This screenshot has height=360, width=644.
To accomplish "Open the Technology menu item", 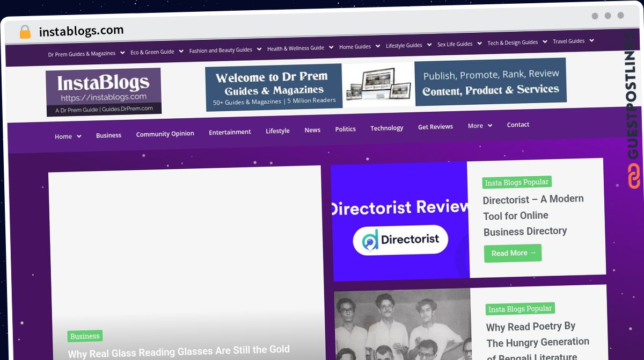I will point(386,128).
